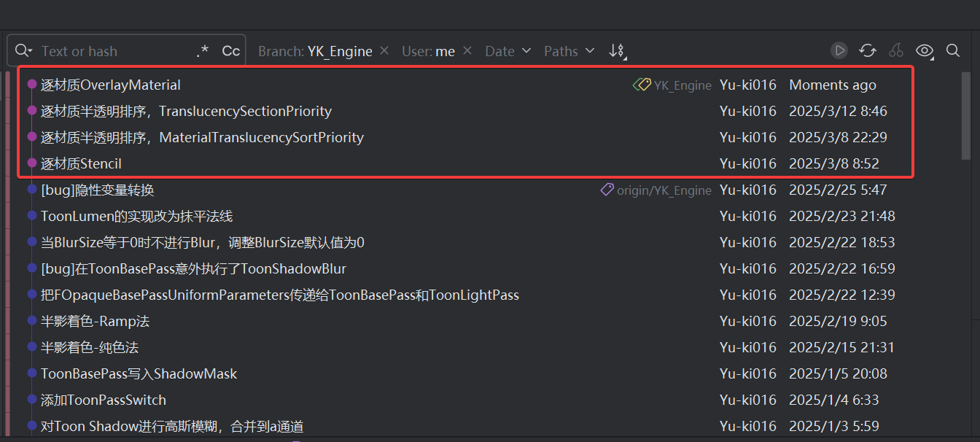This screenshot has width=980, height=442.
Task: Clear the YK_Engine branch filter
Action: pos(386,51)
